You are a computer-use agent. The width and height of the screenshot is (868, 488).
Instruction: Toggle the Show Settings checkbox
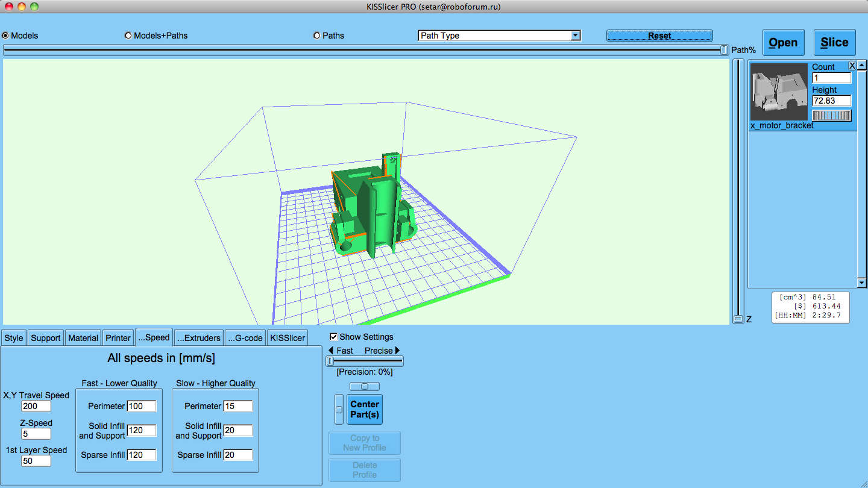[x=334, y=337]
